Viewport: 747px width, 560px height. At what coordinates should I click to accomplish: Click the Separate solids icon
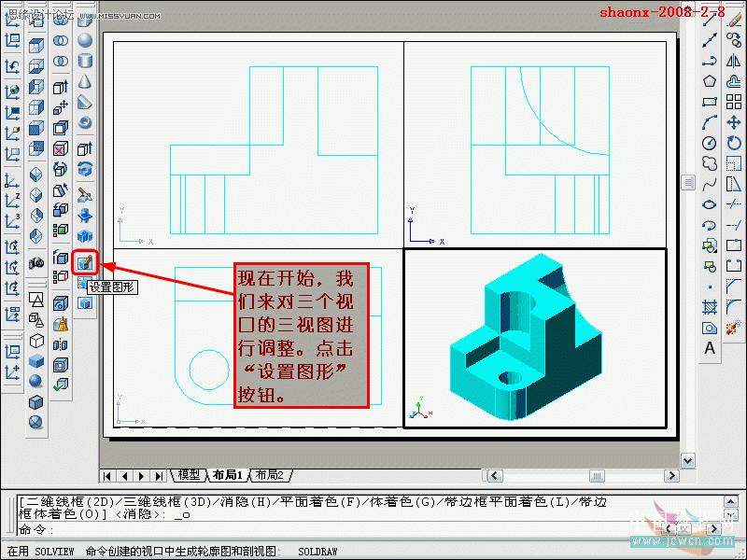(61, 344)
